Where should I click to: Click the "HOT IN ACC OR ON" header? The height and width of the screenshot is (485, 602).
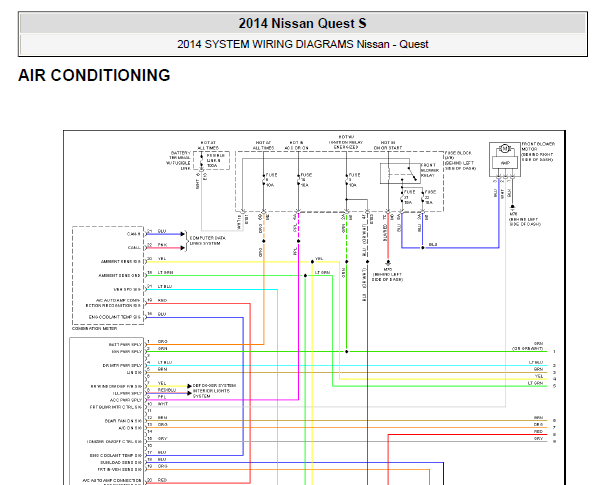[296, 145]
